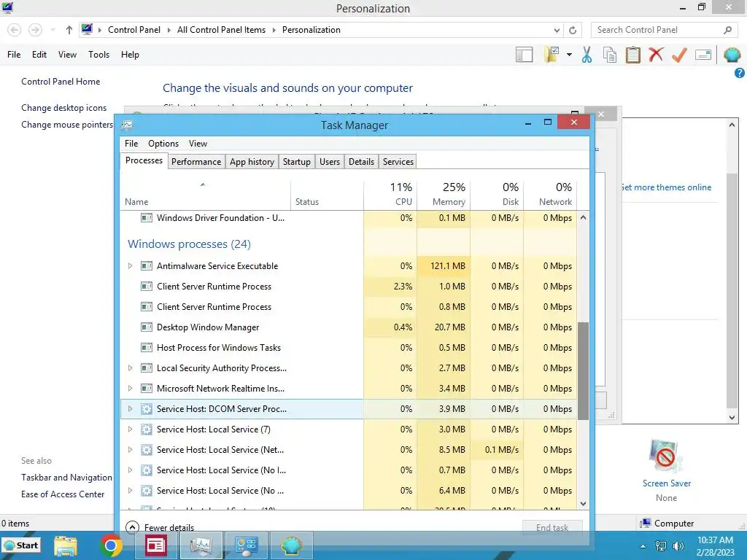This screenshot has width=747, height=560.
Task: Click the search magnifier icon in Control Panel
Action: tap(727, 30)
